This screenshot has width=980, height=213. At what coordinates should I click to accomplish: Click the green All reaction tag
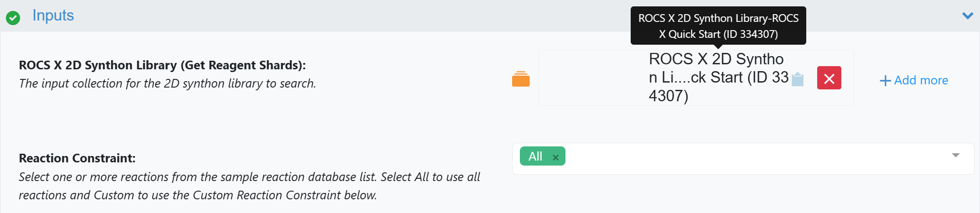coord(535,156)
